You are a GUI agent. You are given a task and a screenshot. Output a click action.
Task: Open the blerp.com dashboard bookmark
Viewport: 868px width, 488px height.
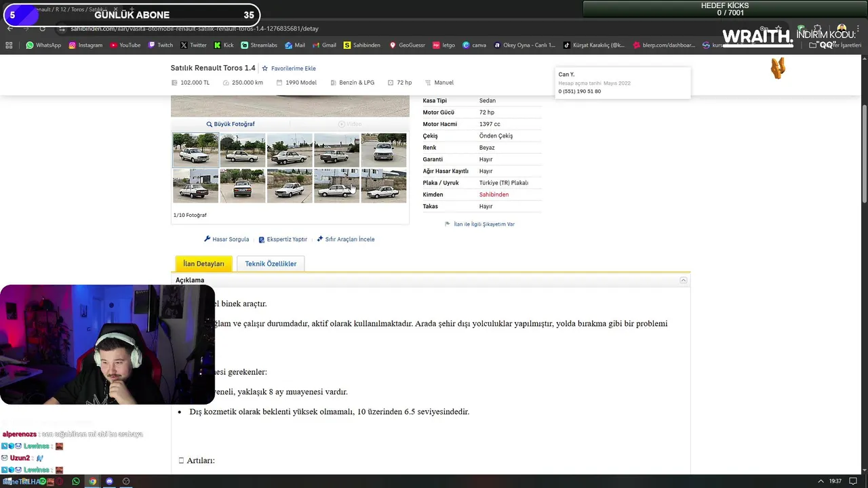664,45
